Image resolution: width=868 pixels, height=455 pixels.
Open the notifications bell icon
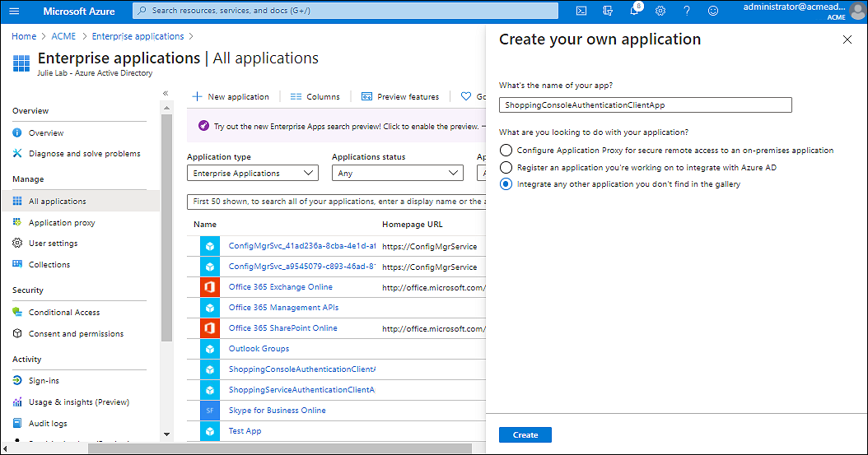(634, 12)
